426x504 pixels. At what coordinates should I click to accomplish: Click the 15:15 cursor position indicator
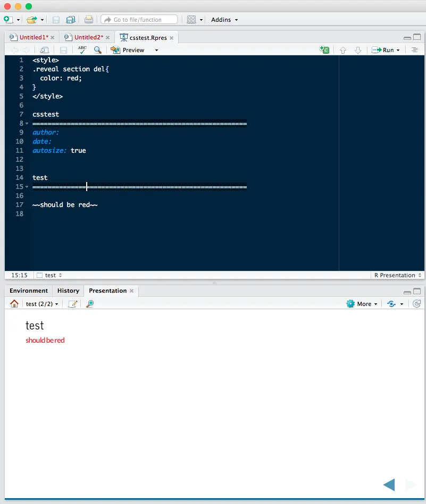(x=19, y=275)
